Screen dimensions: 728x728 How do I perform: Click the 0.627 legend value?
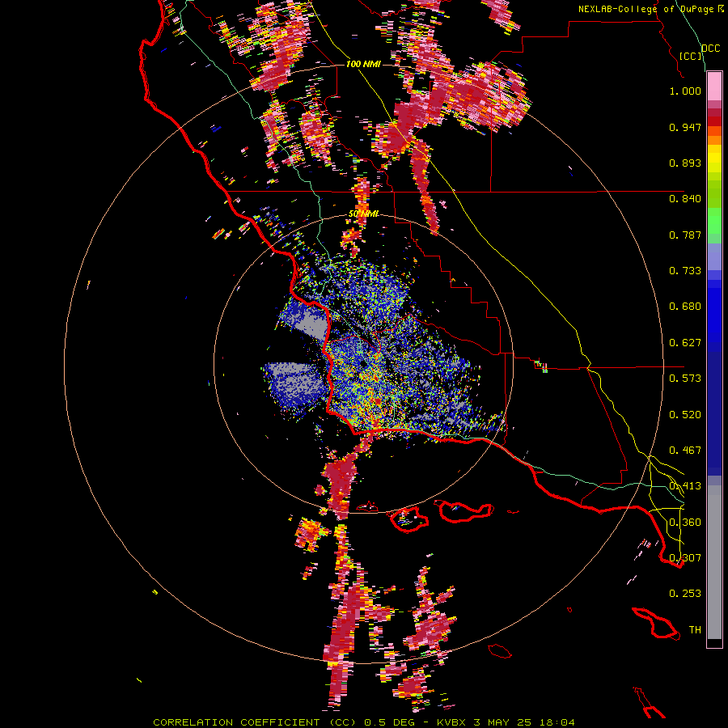point(685,343)
